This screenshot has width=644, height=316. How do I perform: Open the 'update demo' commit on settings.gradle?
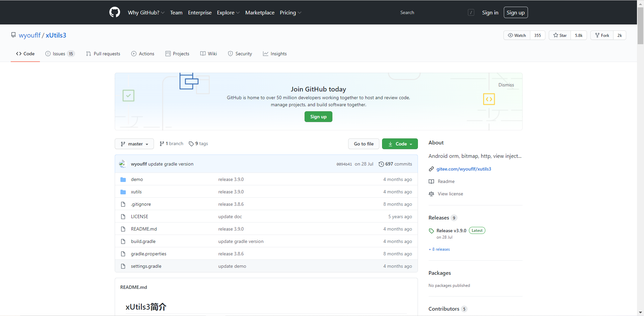coord(232,266)
